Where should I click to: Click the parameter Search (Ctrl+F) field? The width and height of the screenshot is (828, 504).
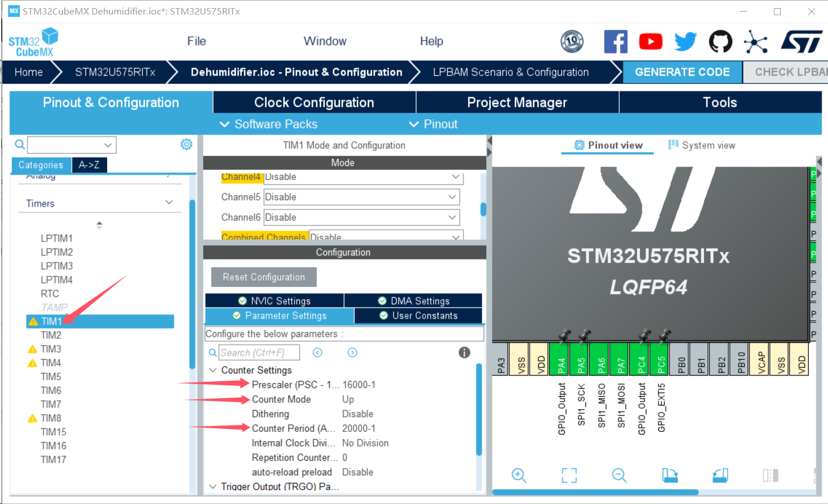[x=259, y=353]
